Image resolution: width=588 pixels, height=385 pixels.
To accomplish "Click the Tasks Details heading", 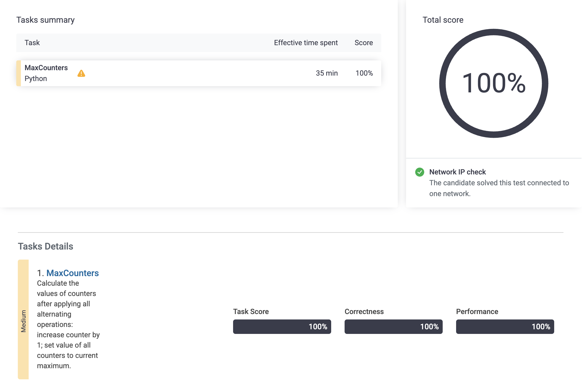I will [45, 246].
